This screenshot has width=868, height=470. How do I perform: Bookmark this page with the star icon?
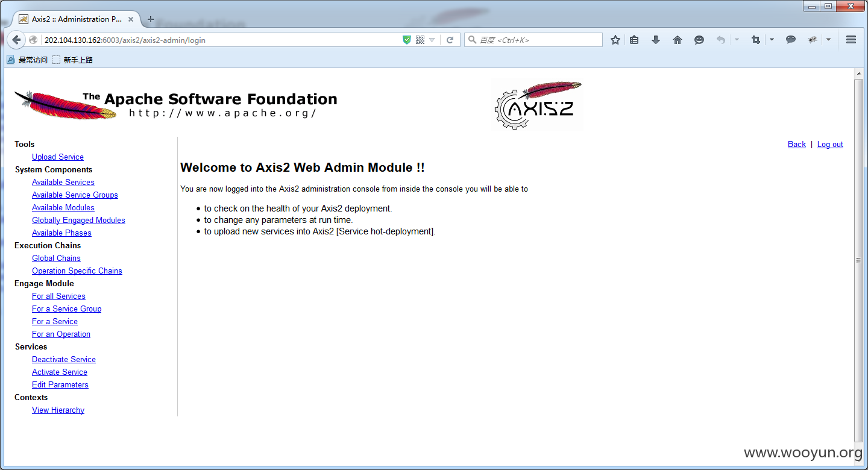(x=615, y=40)
